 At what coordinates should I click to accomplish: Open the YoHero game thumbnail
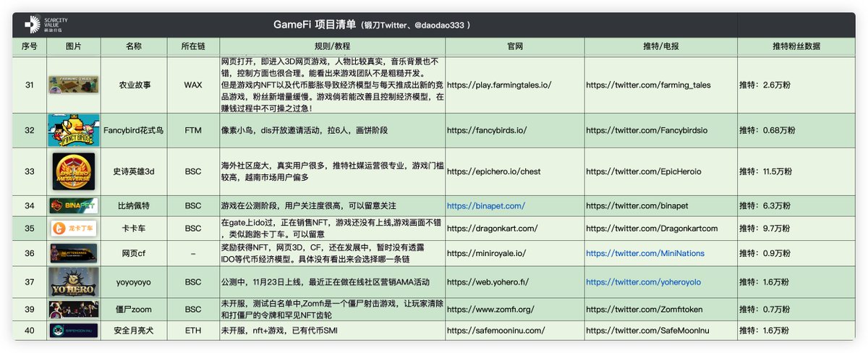click(73, 282)
